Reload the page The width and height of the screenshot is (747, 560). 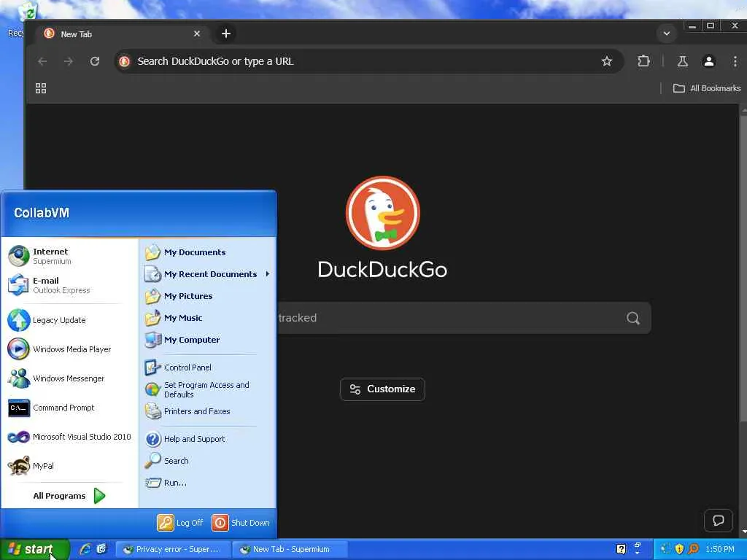(x=95, y=61)
